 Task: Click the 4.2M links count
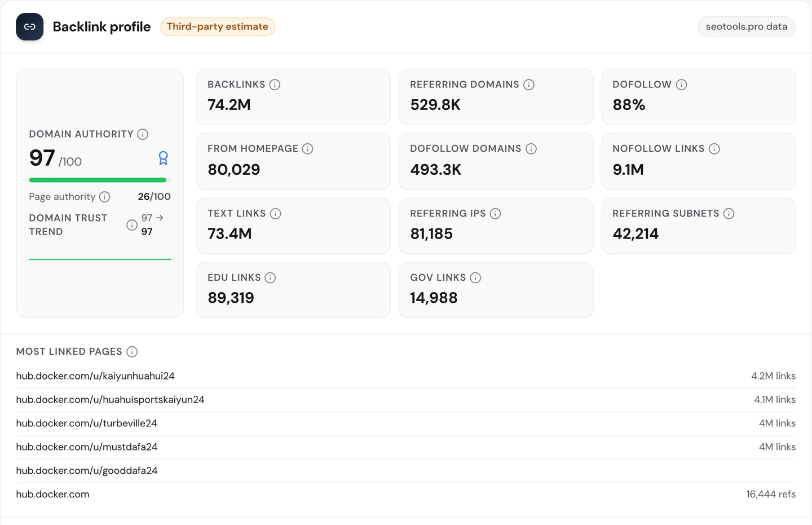773,376
